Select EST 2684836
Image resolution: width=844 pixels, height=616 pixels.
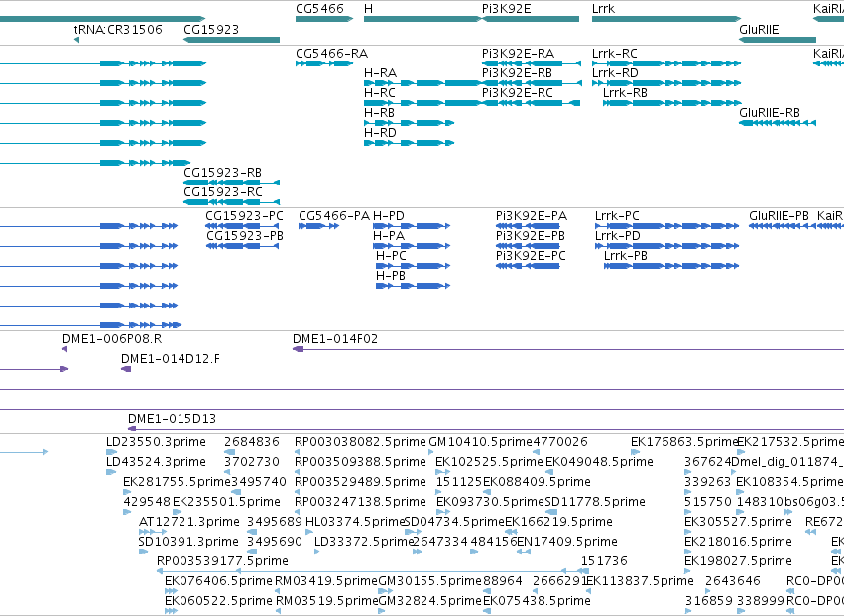(230, 452)
